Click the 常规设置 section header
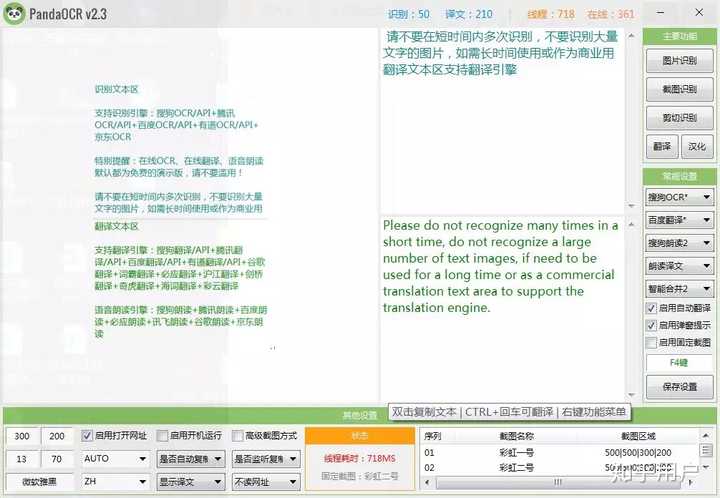Screen dimensions: 720x498 point(680,176)
